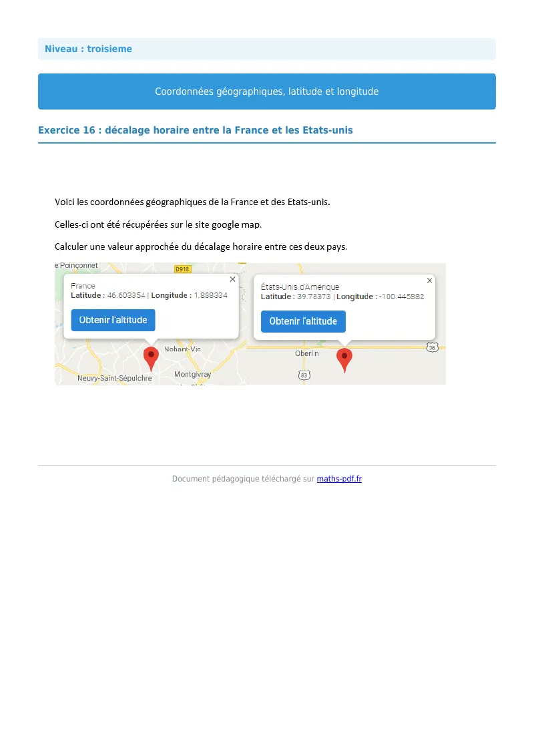534x756 pixels.
Task: Click Obtenir l'altitude in France popup
Action: [113, 320]
